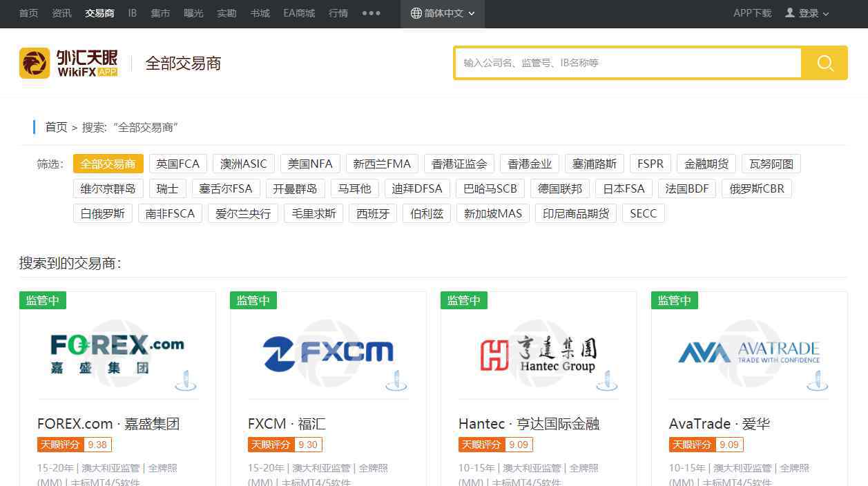
Task: Open the 实勘 nav item
Action: pos(226,13)
